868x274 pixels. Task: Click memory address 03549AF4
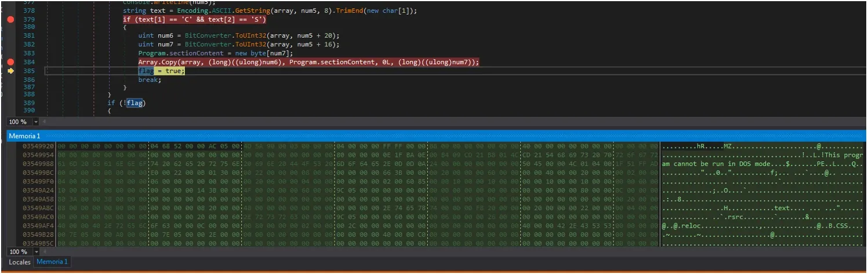click(38, 226)
